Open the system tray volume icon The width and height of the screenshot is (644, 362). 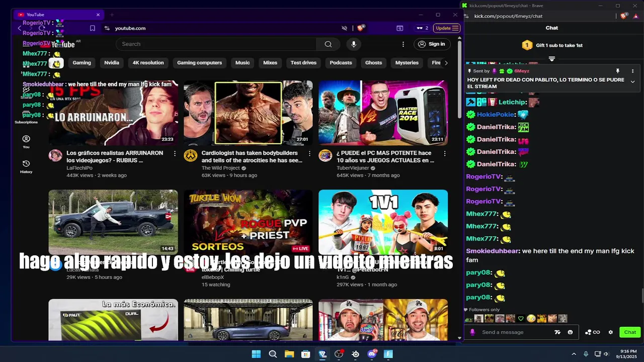(x=606, y=354)
